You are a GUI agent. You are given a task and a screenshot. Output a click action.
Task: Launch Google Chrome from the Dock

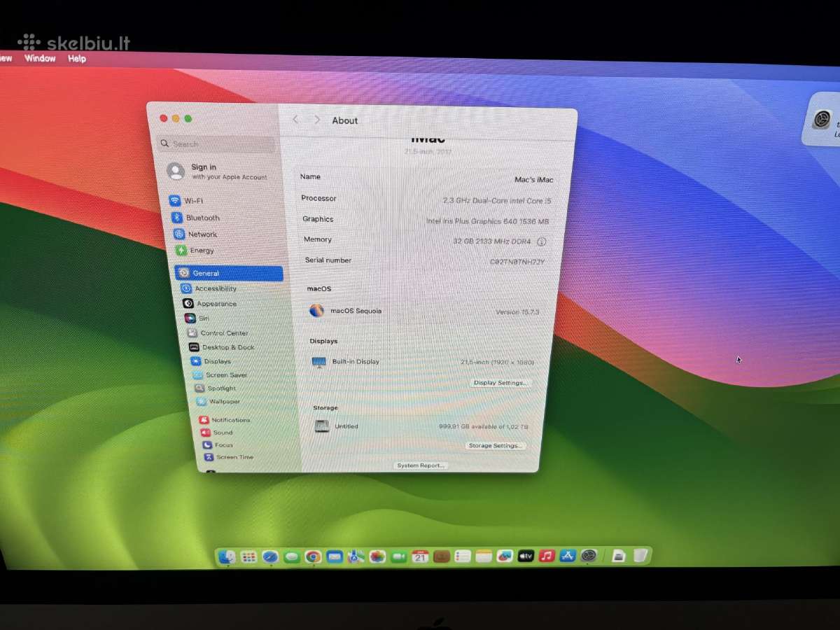(x=313, y=557)
